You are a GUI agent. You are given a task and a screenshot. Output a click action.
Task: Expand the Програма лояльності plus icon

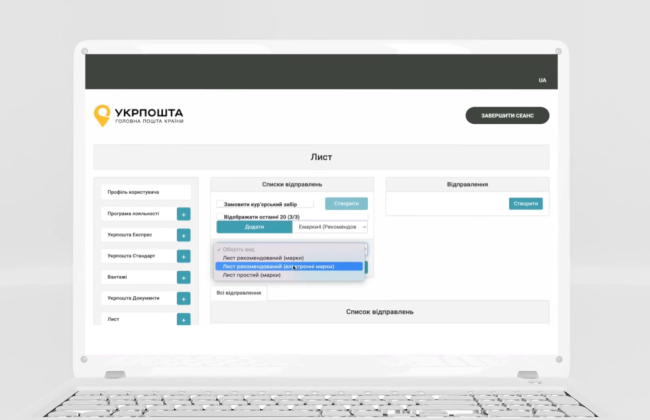(x=183, y=214)
